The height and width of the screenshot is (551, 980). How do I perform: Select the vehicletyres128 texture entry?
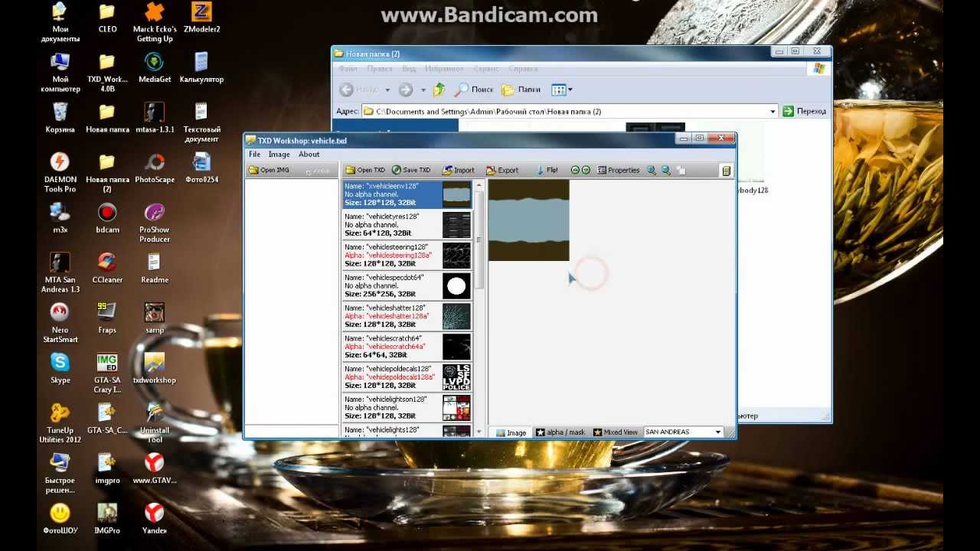pos(407,225)
